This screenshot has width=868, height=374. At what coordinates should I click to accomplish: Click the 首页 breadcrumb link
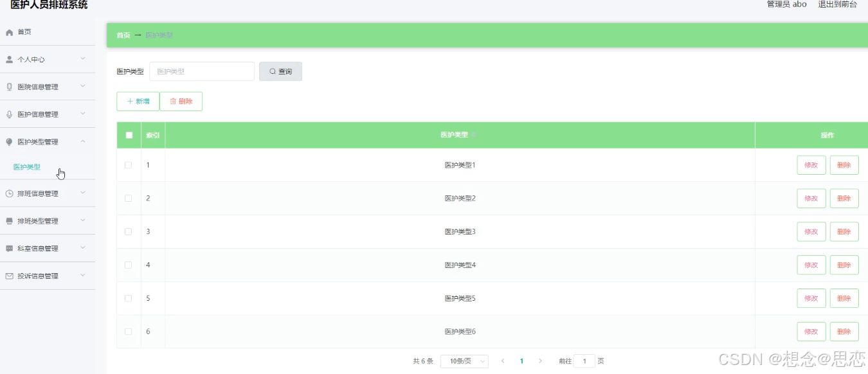pyautogui.click(x=123, y=35)
